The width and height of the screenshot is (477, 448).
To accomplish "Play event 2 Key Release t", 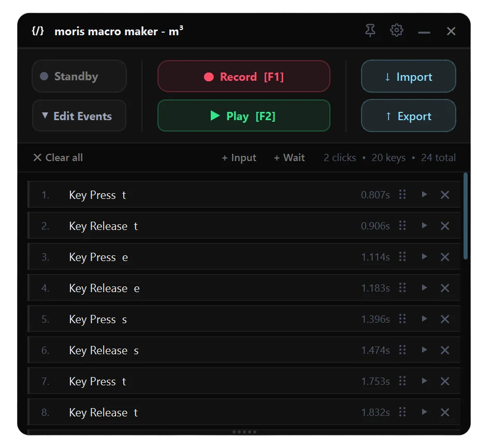I will click(x=424, y=225).
